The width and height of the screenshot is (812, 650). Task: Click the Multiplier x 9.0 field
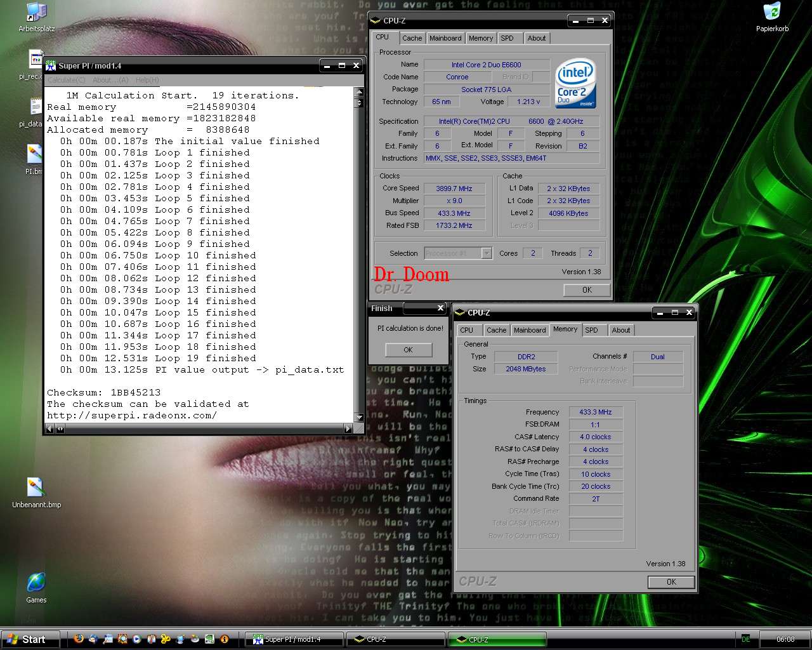[x=454, y=201]
